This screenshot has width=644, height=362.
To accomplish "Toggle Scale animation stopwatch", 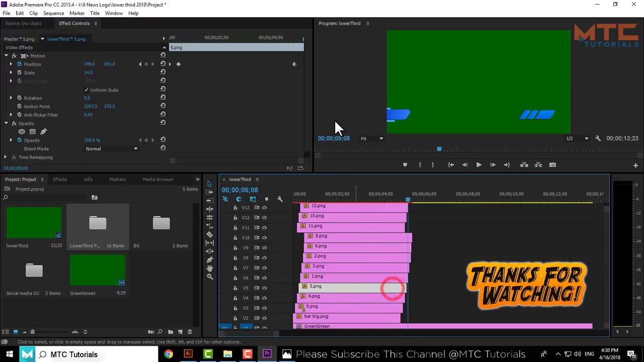I will [19, 72].
